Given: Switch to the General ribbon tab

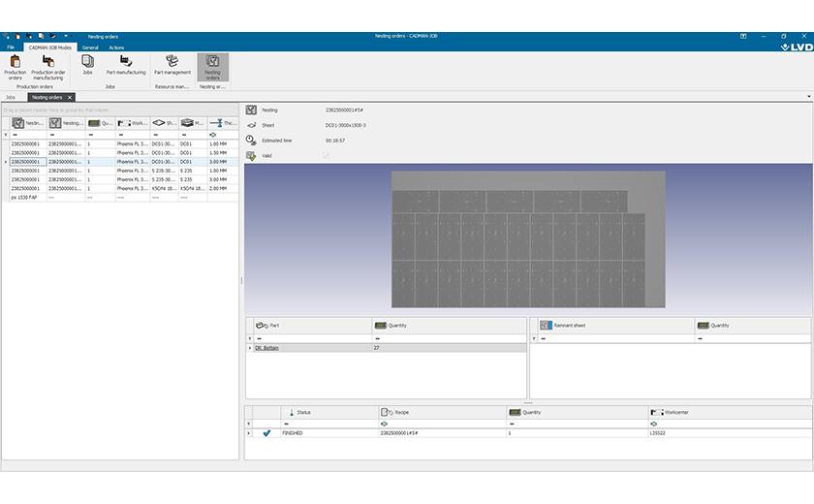Looking at the screenshot, I should coord(90,47).
